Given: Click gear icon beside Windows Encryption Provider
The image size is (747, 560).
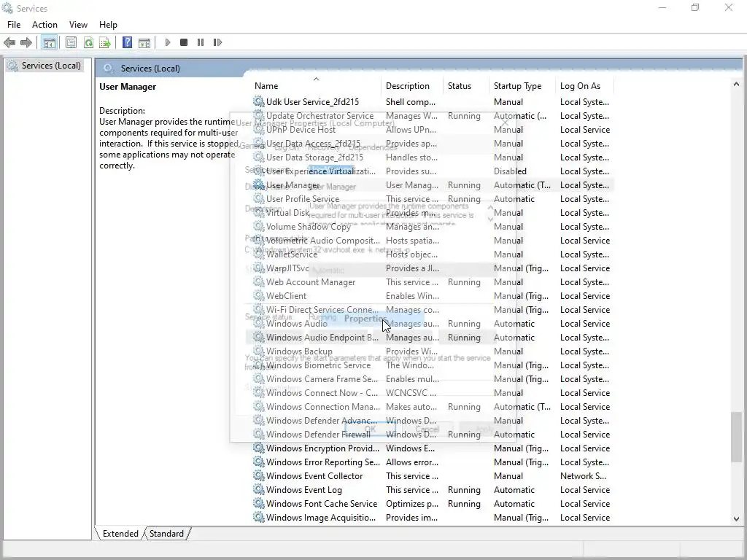Looking at the screenshot, I should tap(259, 448).
